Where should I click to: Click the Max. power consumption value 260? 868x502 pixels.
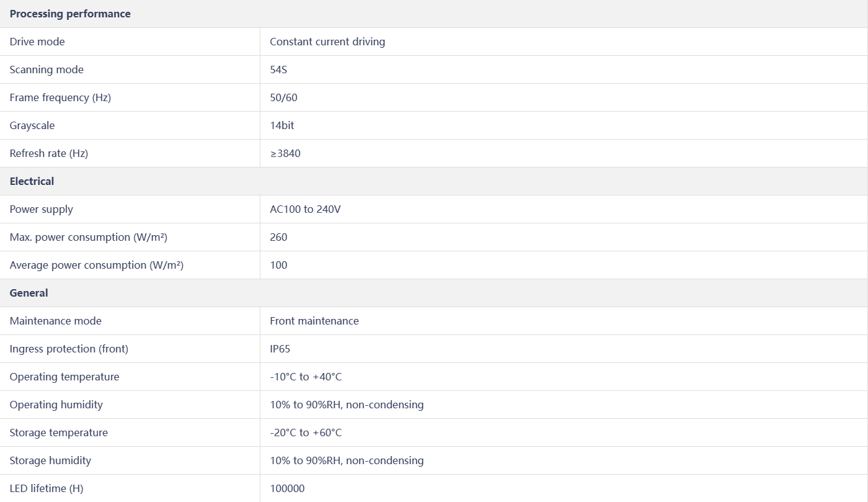(278, 237)
